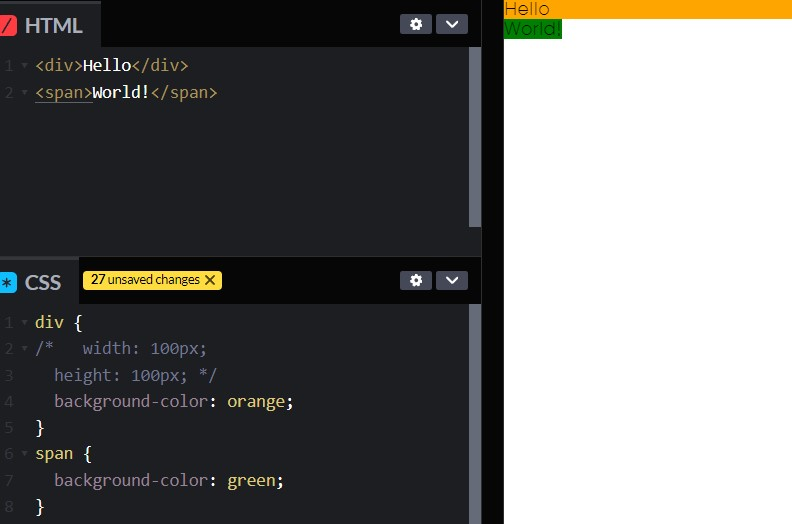Expand CSS panel chevron dropdown
The width and height of the screenshot is (792, 524).
coord(452,280)
